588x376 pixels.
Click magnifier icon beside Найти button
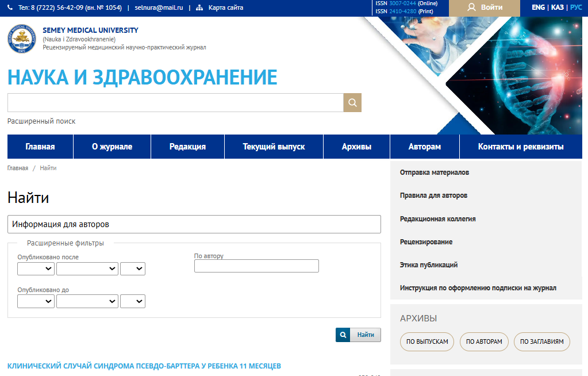click(x=343, y=335)
